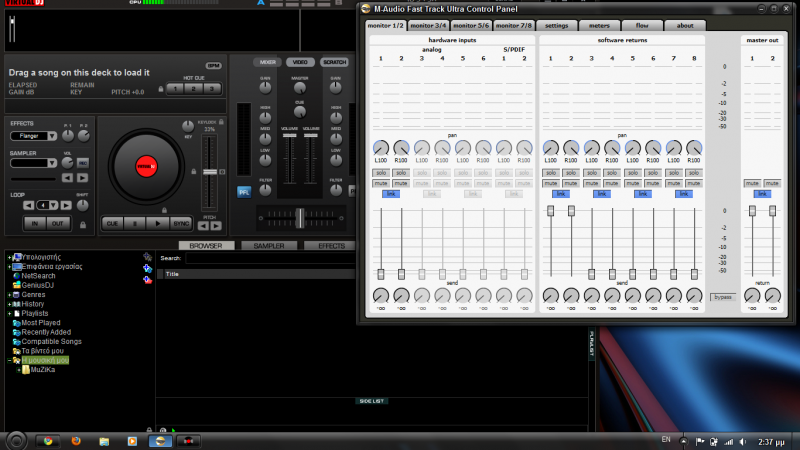Collapse the Η μουσική μου folder
800x450 pixels.
pyautogui.click(x=9, y=360)
